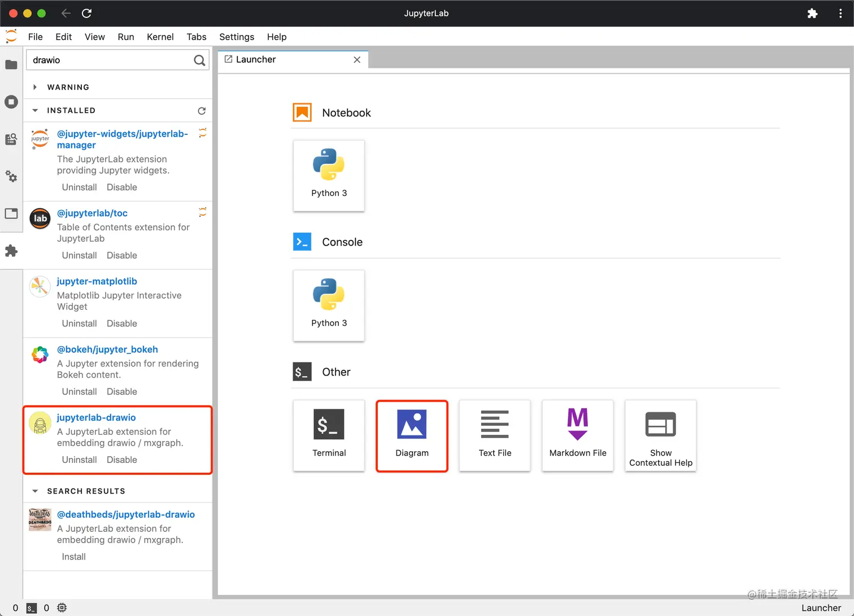854x616 pixels.
Task: Click the jupyterlab/toc lab icon
Action: 40,219
